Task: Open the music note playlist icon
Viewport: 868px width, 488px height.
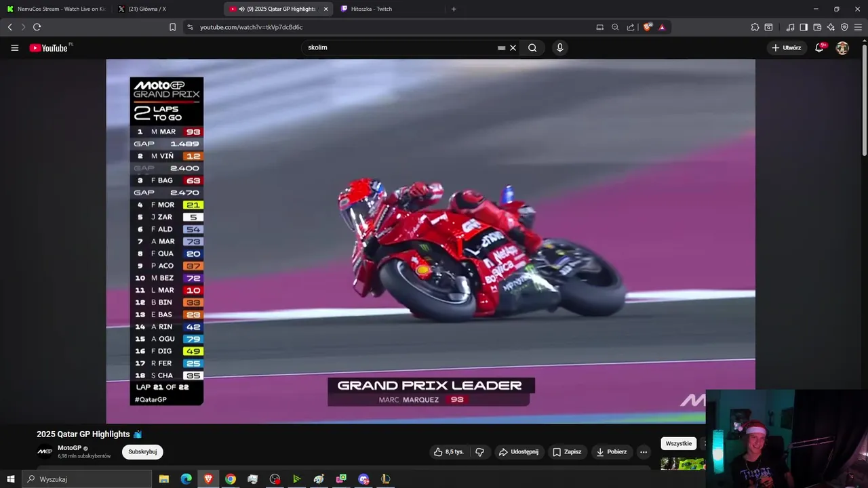Action: 790,27
